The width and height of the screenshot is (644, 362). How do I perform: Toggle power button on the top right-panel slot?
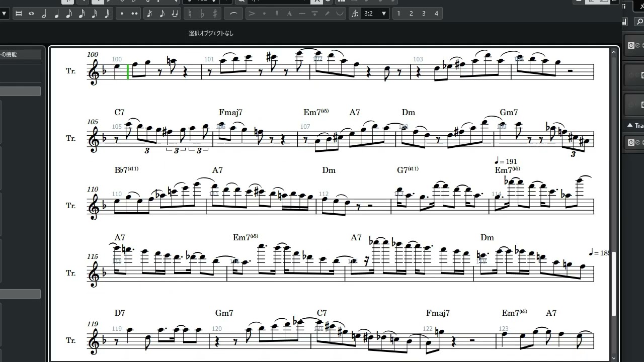[x=631, y=45]
